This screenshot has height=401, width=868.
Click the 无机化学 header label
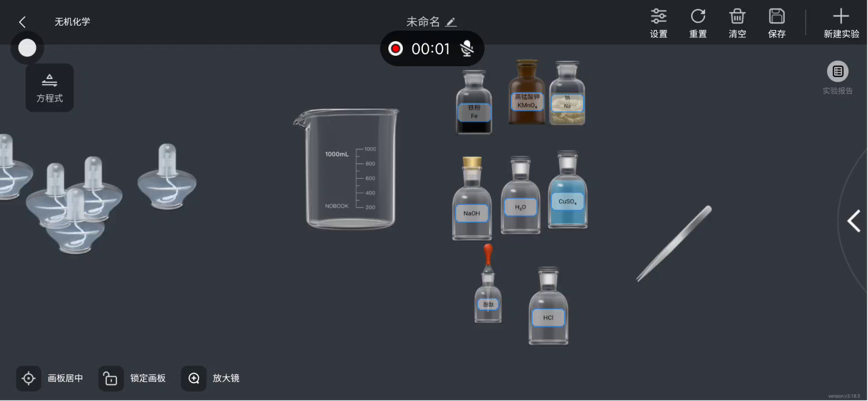pos(72,22)
